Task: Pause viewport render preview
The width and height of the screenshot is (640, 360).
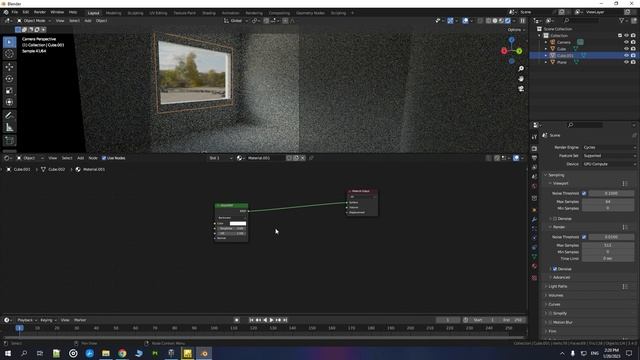Action: pos(522,20)
